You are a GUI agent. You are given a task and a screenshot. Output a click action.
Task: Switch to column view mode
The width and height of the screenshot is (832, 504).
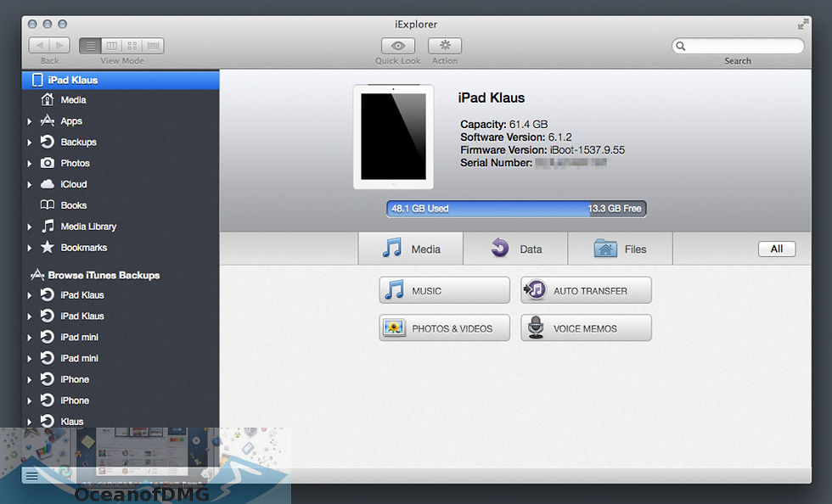point(111,46)
